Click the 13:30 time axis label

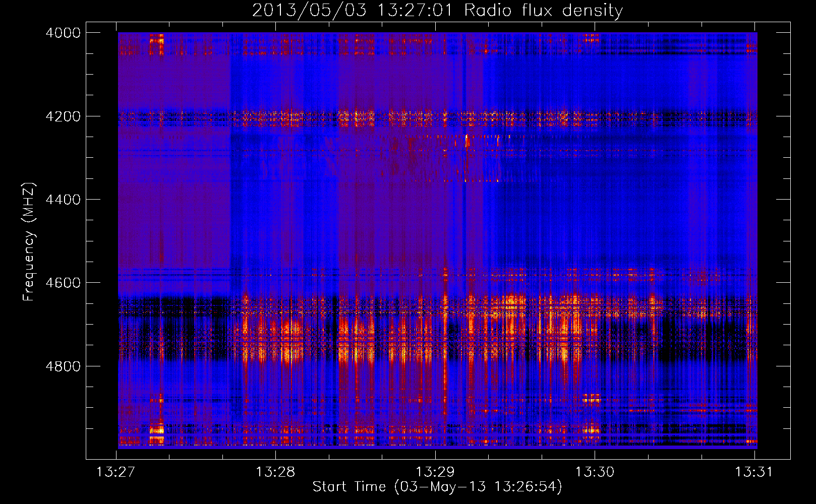[595, 472]
